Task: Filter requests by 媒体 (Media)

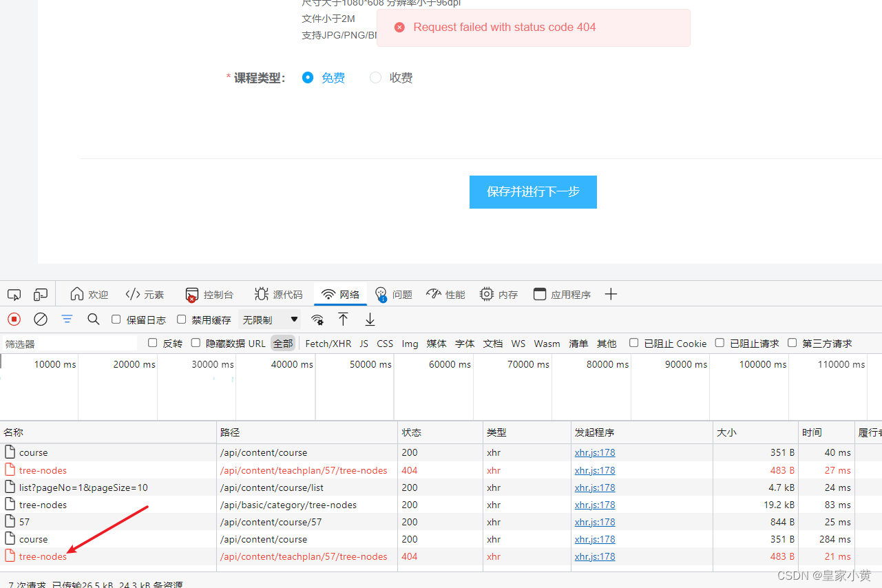Action: click(437, 344)
